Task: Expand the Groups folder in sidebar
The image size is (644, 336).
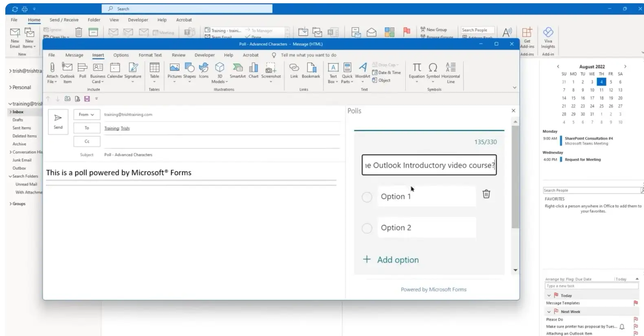Action: click(x=11, y=204)
